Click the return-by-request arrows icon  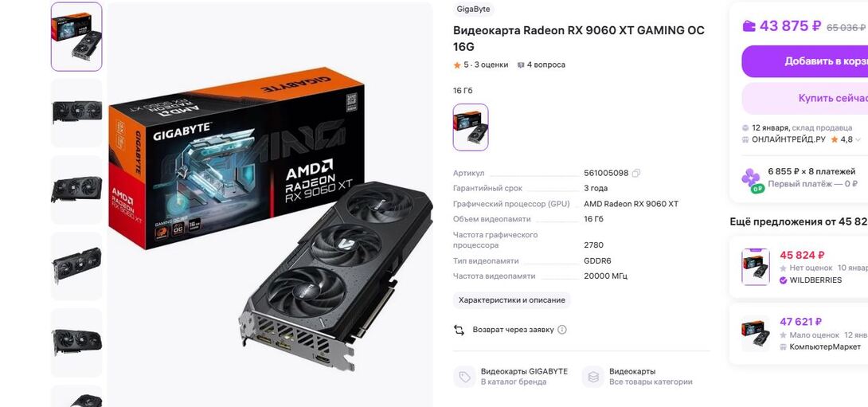pyautogui.click(x=459, y=330)
